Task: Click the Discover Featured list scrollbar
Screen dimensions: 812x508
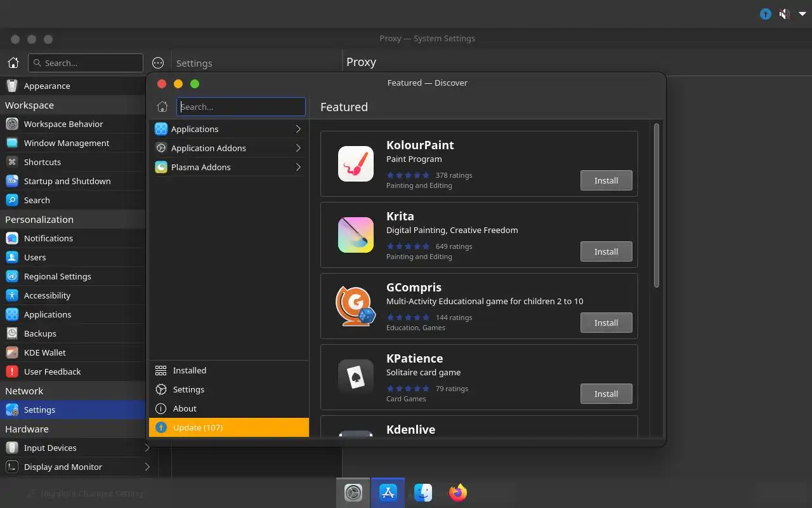Action: pyautogui.click(x=657, y=205)
